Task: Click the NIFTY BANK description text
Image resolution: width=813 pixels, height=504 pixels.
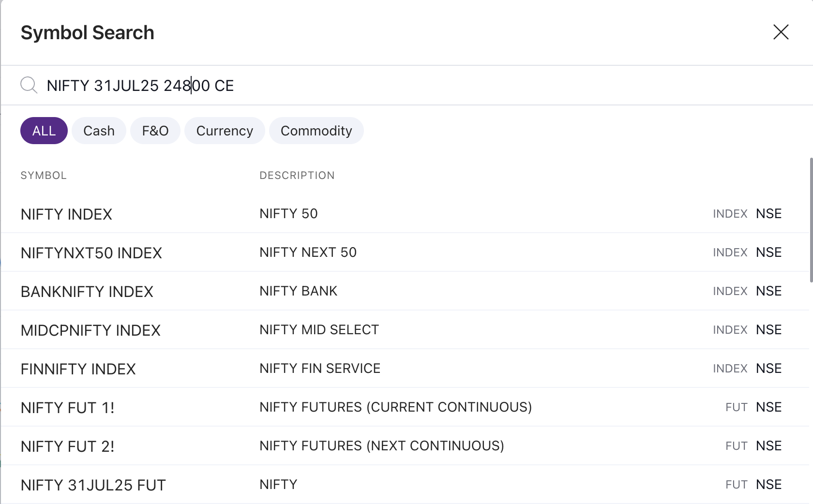Action: (298, 291)
